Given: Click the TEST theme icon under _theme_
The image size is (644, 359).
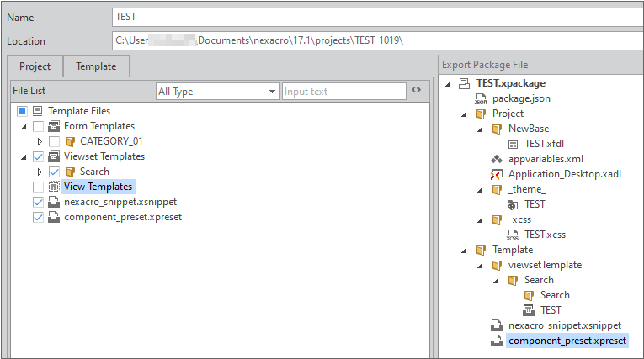Looking at the screenshot, I should 513,204.
